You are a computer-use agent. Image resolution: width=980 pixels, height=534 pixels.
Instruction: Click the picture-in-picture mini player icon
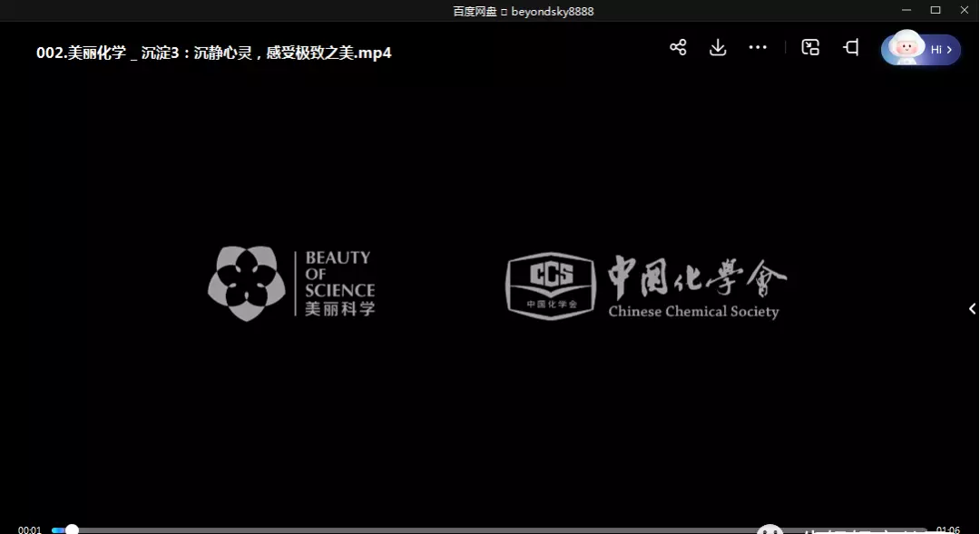(x=810, y=47)
